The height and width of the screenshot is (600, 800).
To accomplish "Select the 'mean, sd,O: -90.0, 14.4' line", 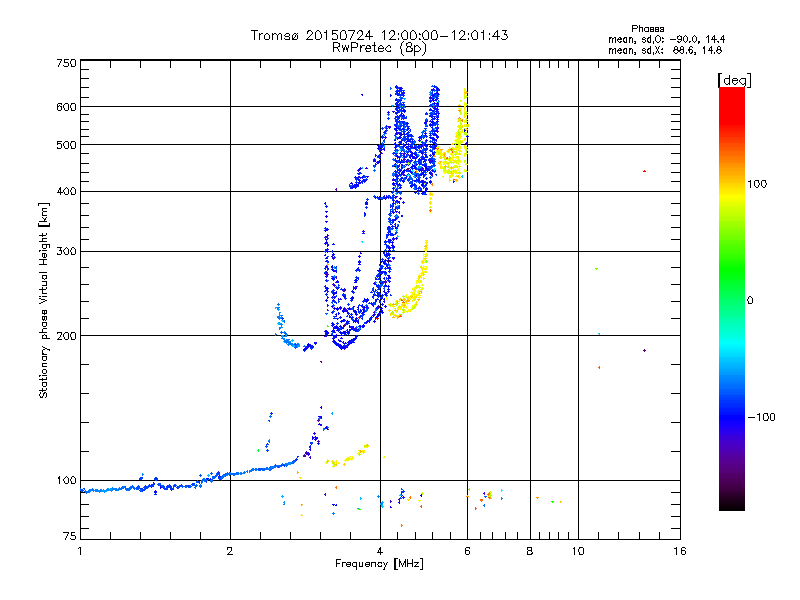I will pyautogui.click(x=666, y=39).
